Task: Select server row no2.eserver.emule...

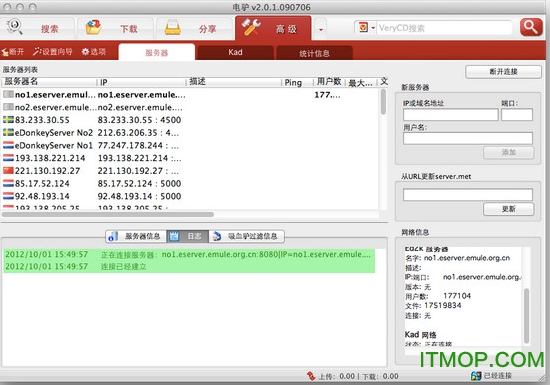Action: click(x=189, y=107)
